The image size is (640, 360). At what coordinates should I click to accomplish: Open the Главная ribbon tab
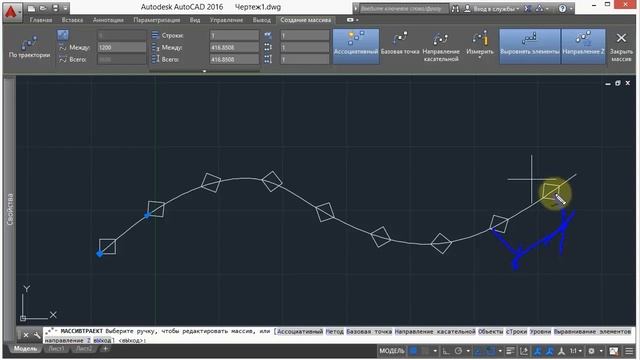(x=41, y=20)
